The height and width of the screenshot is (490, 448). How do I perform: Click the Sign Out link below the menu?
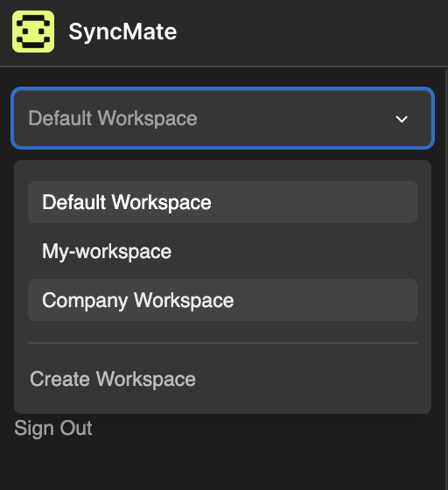[x=53, y=428]
